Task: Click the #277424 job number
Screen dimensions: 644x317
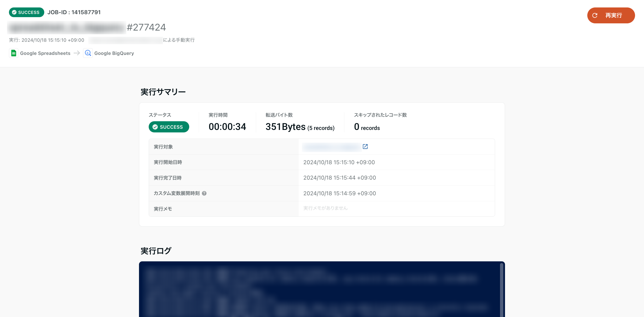Action: click(146, 27)
